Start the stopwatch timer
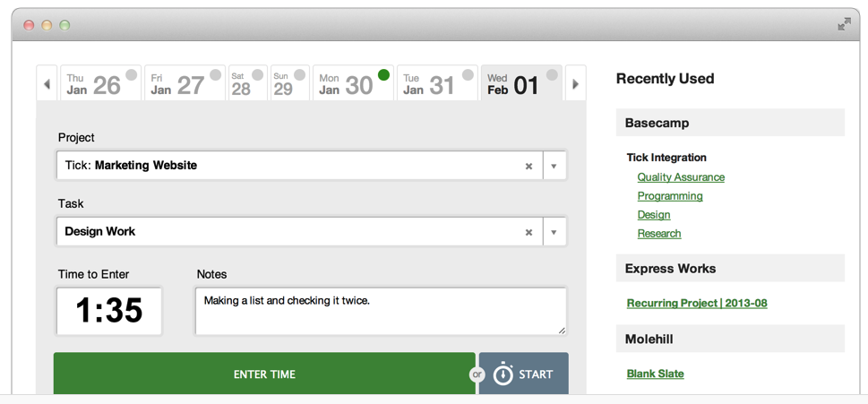The image size is (868, 404). [523, 374]
